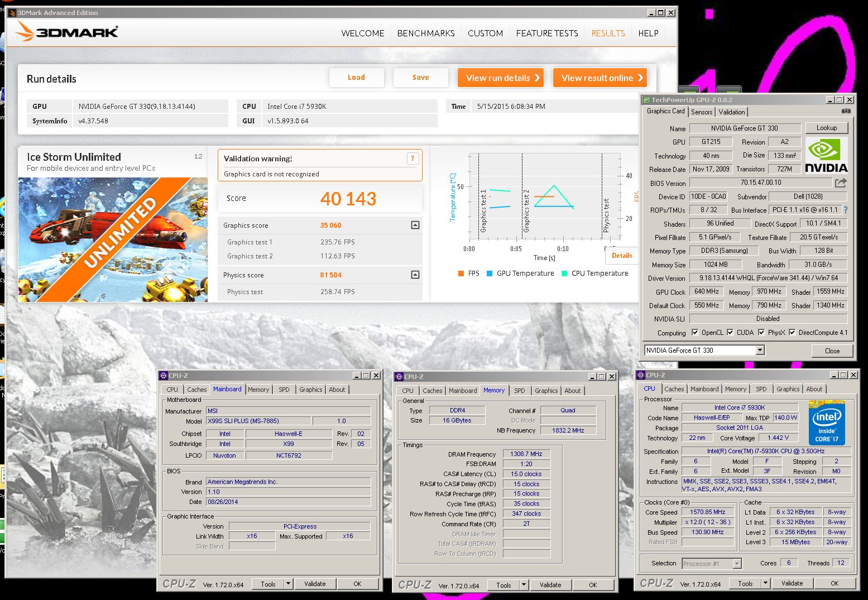Click the GPU-Z title bar icon
This screenshot has width=868, height=600.
click(646, 100)
